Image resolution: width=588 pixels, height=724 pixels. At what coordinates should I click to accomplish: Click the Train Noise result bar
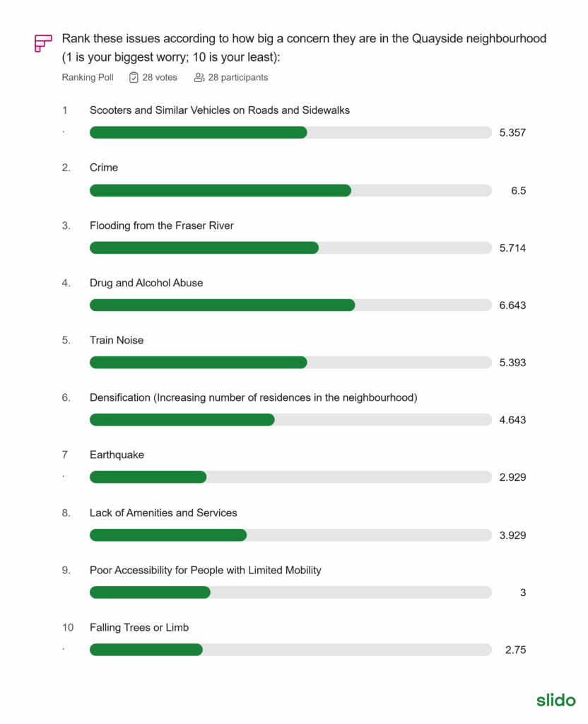pyautogui.click(x=290, y=362)
